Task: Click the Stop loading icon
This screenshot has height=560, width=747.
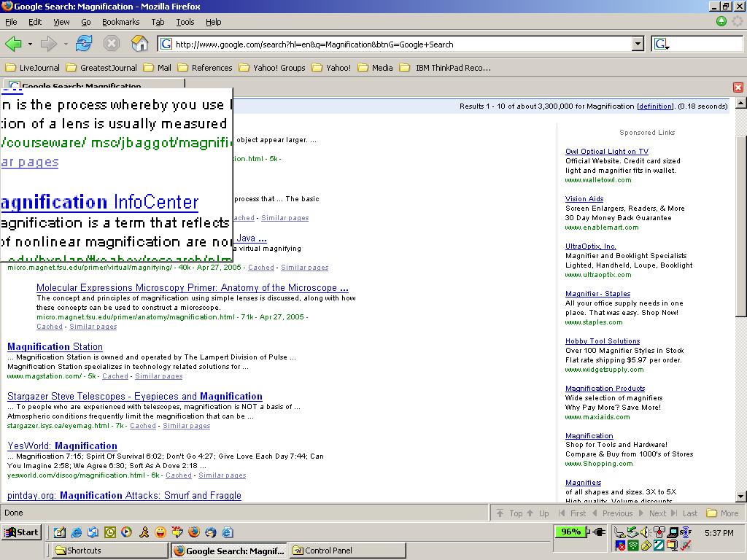Action: click(x=112, y=44)
